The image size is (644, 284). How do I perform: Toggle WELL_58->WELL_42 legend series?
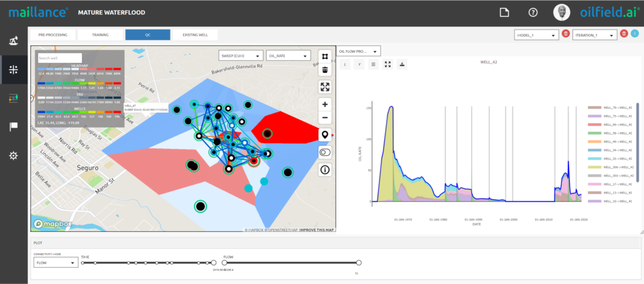[x=610, y=133]
